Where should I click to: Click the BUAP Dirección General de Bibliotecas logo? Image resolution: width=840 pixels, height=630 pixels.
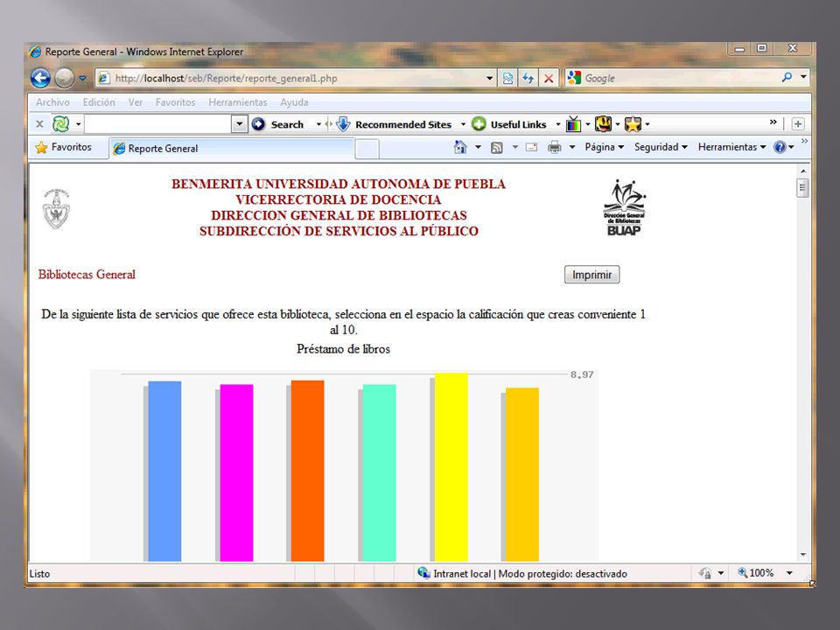(624, 208)
